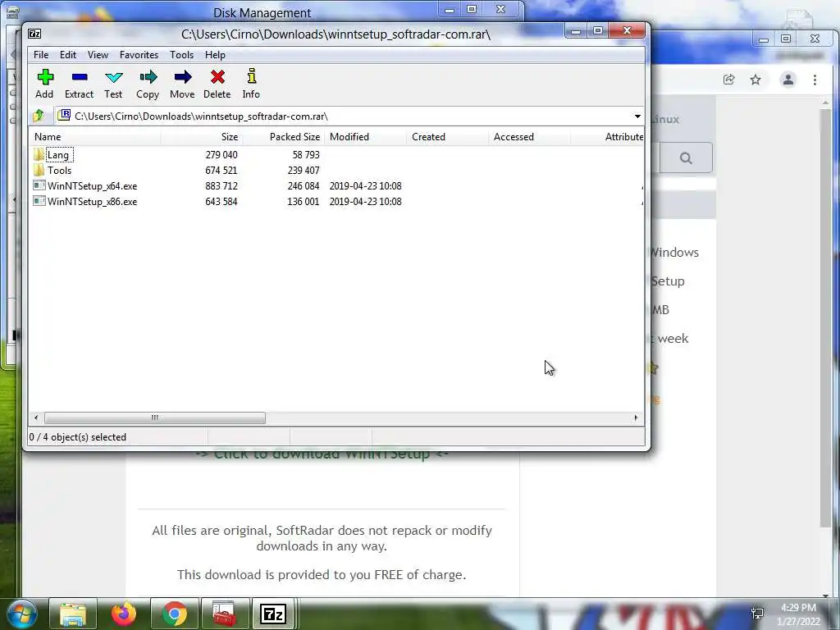Click the x86 size value 643 584
Image resolution: width=840 pixels, height=630 pixels.
tap(221, 202)
